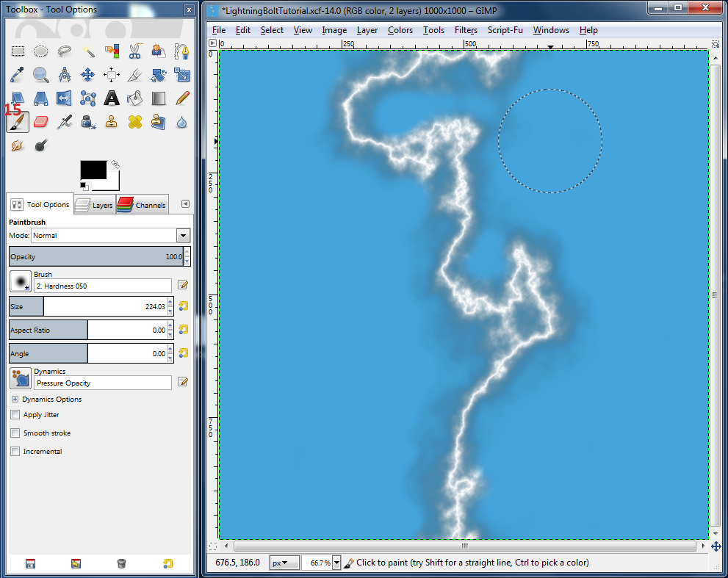
Task: Select the Fuzzy Select magic wand tool
Action: click(x=88, y=51)
